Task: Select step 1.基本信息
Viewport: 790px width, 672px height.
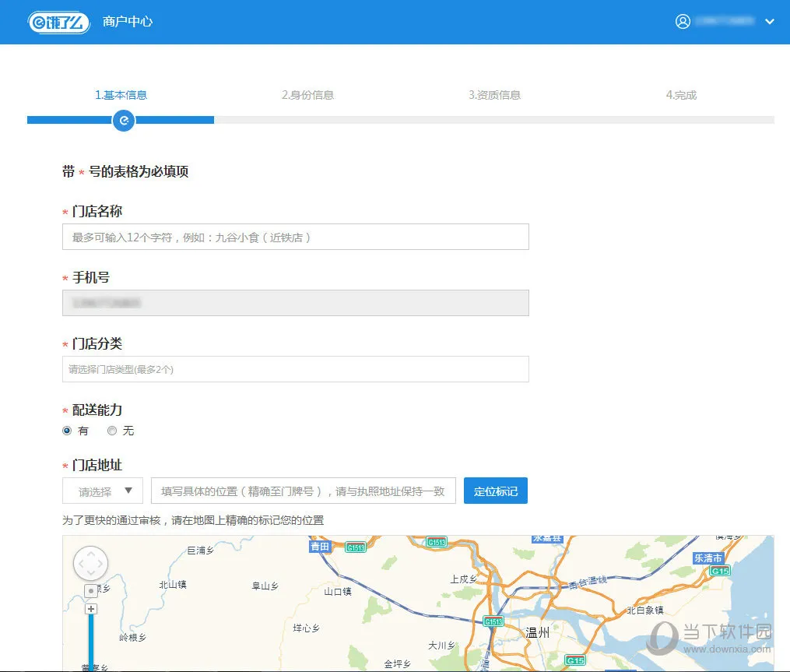Action: point(121,95)
